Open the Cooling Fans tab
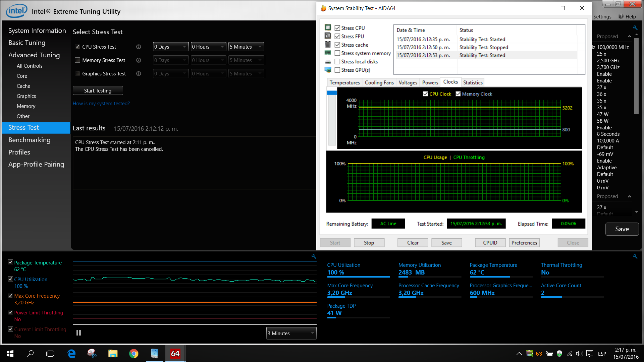This screenshot has height=362, width=644. point(379,82)
